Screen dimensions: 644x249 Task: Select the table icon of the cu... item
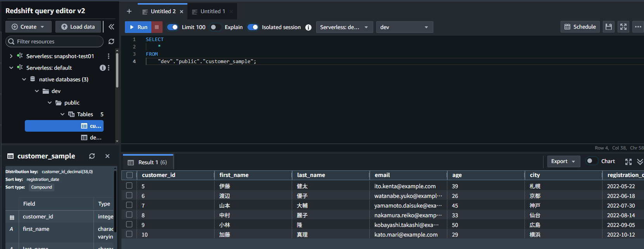tap(84, 126)
